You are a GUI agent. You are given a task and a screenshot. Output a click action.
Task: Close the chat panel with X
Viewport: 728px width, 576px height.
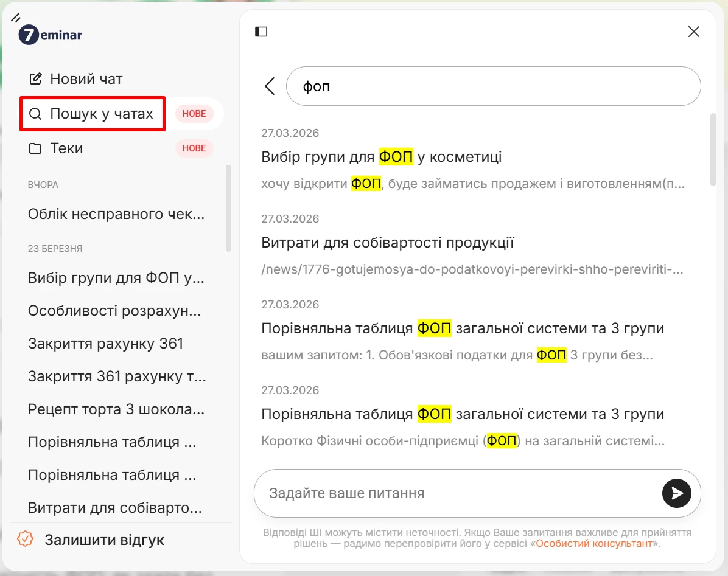pyautogui.click(x=693, y=32)
